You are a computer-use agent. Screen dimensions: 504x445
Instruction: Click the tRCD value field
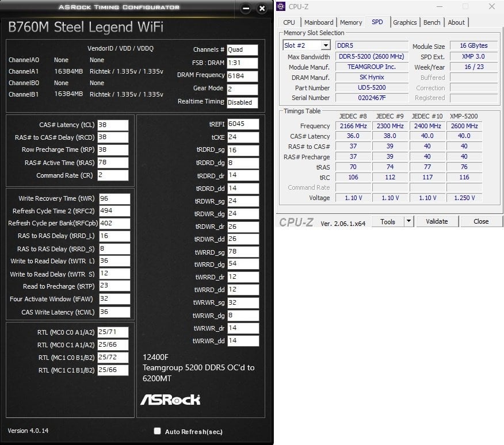(x=113, y=137)
